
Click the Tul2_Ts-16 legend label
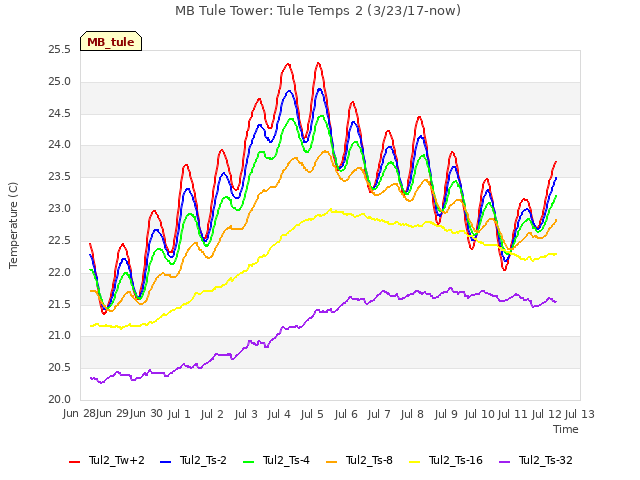pyautogui.click(x=456, y=460)
